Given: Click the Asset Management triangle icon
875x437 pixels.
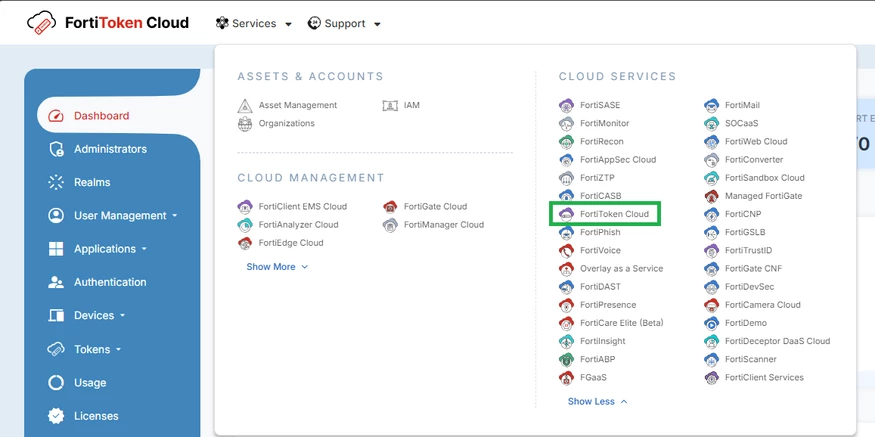Looking at the screenshot, I should 245,105.
